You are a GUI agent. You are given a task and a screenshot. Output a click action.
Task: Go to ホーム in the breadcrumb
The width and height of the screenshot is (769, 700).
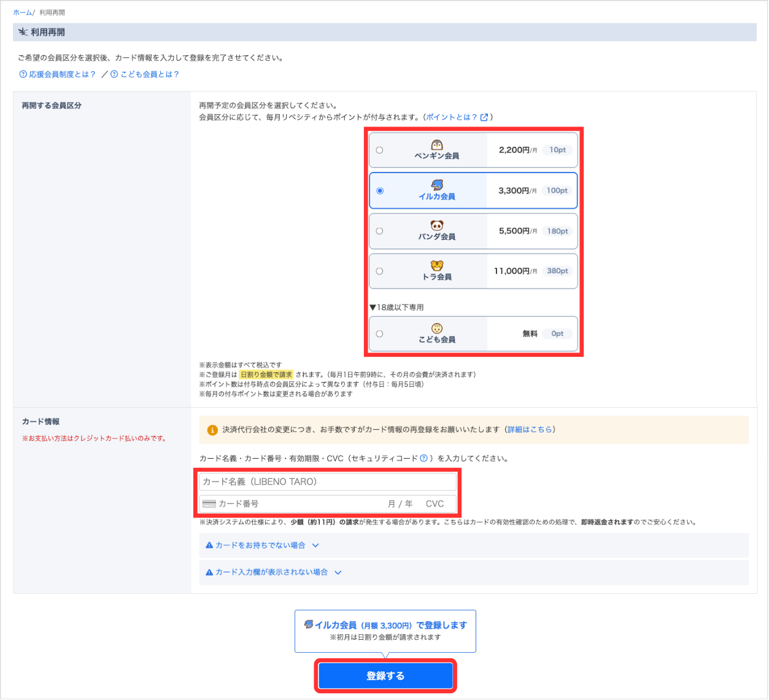(x=22, y=12)
